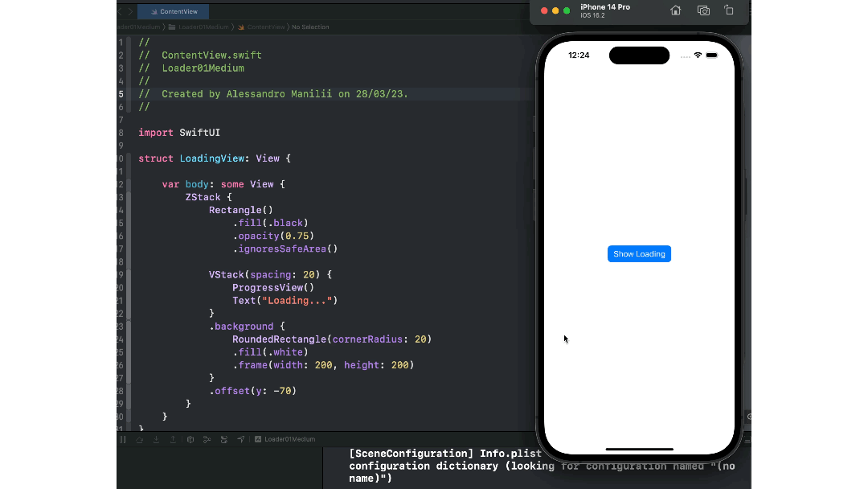The width and height of the screenshot is (868, 489).
Task: Select the Loader01Medium process in debug bar
Action: point(285,439)
